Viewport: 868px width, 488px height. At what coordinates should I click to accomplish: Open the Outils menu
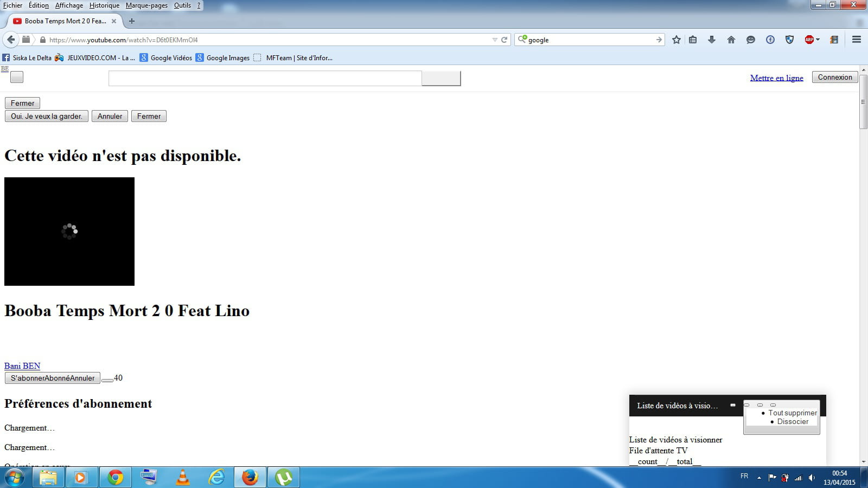[x=182, y=5]
